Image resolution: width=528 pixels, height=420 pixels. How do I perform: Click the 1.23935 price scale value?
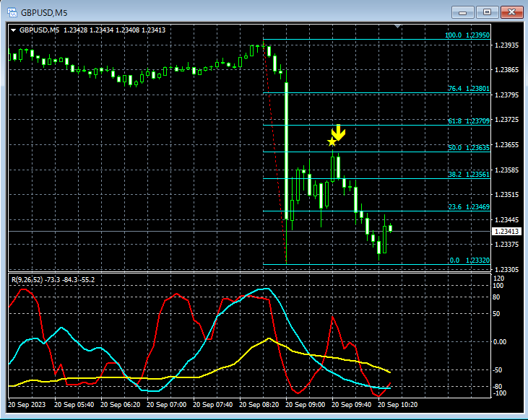pyautogui.click(x=506, y=45)
